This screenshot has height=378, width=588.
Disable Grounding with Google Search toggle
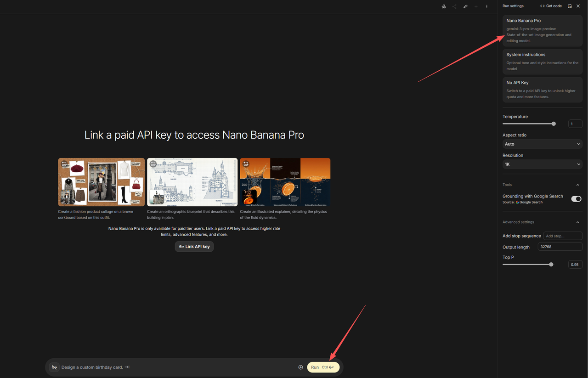[x=576, y=199]
